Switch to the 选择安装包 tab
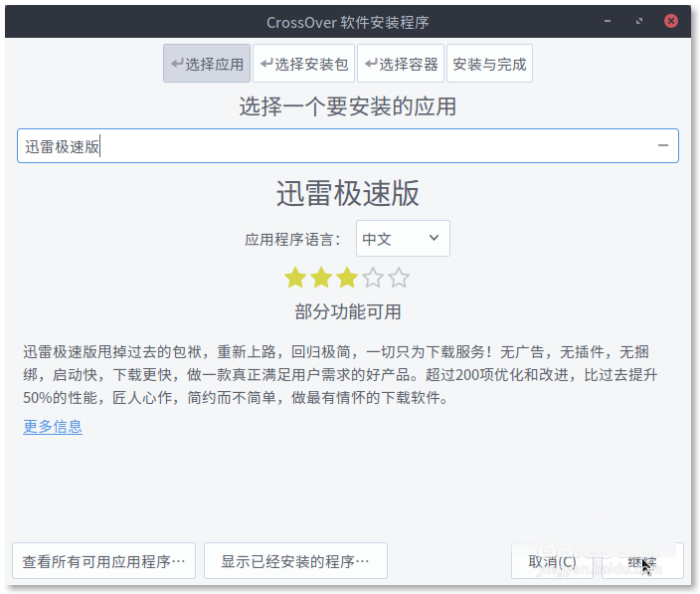This screenshot has height=594, width=700. [x=303, y=64]
